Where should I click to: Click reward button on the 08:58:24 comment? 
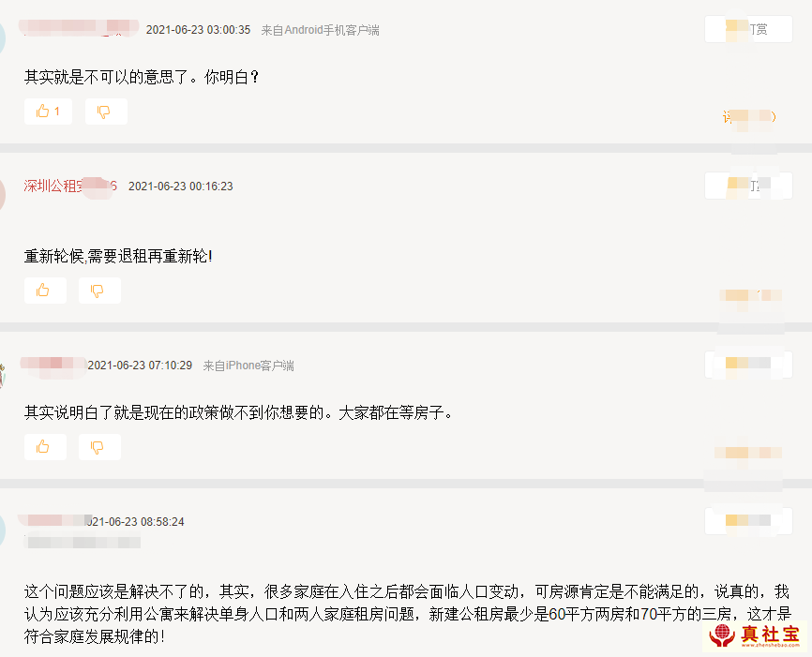pos(748,521)
